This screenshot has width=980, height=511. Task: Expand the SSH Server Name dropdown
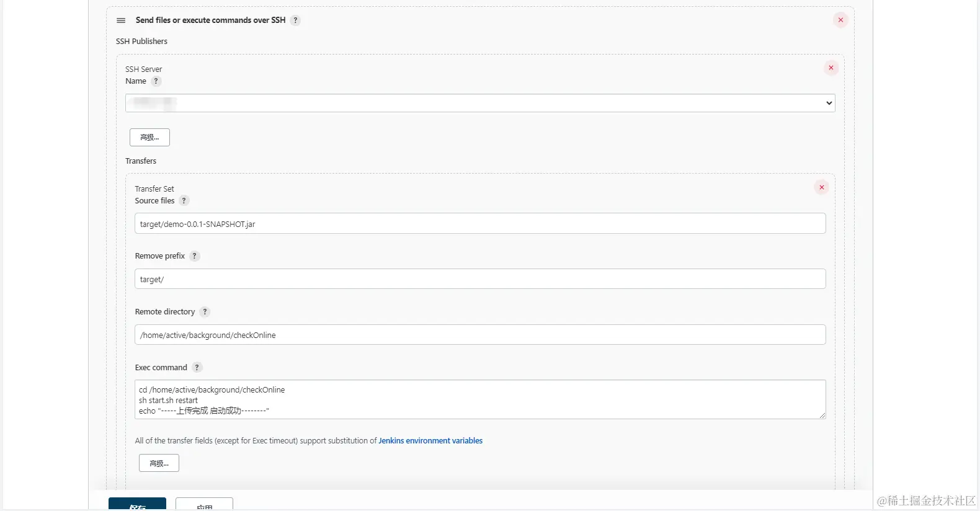480,103
